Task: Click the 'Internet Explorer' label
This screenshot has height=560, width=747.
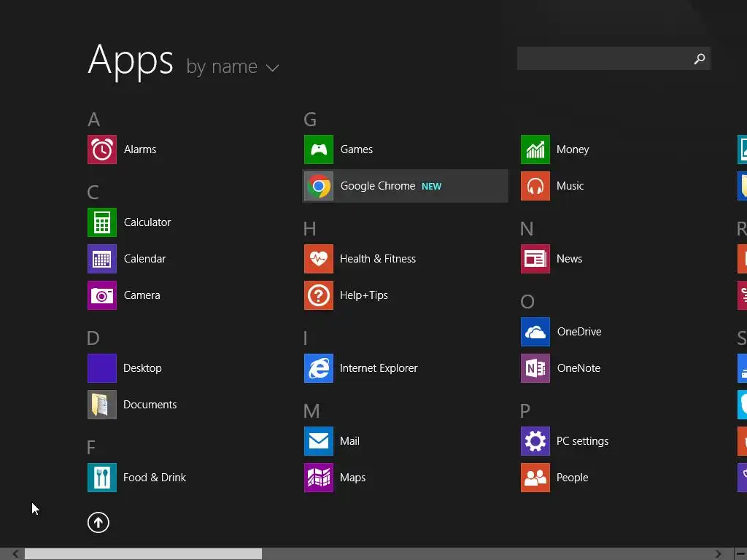Action: pyautogui.click(x=379, y=368)
